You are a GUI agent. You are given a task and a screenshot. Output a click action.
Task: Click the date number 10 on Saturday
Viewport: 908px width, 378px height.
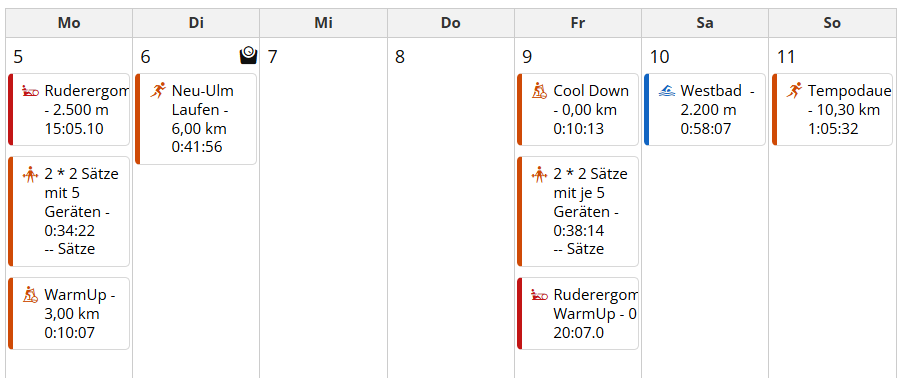(660, 57)
